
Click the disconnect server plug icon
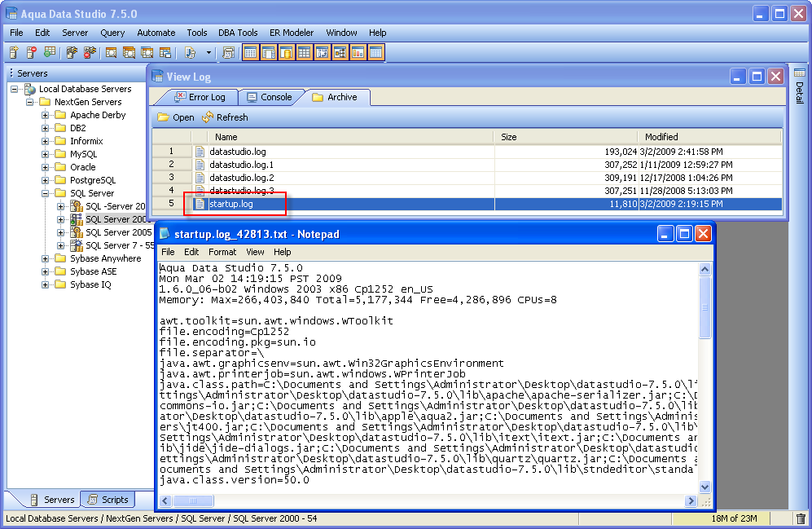tap(90, 52)
